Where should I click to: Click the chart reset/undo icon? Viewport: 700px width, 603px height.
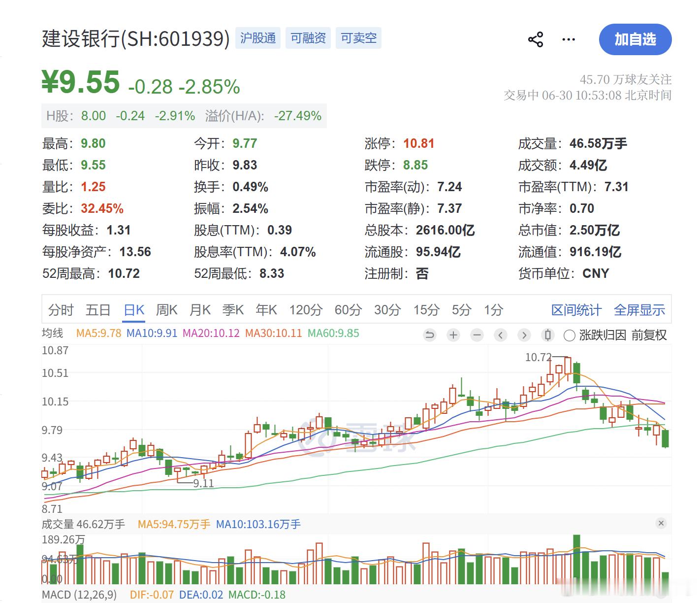430,335
